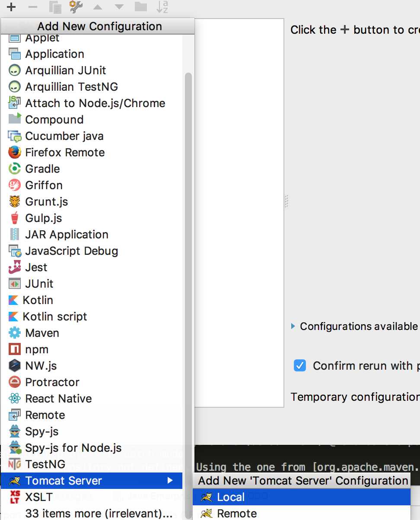Screen dimensions: 420x520
Task: Click the Maven gear icon
Action: click(15, 333)
